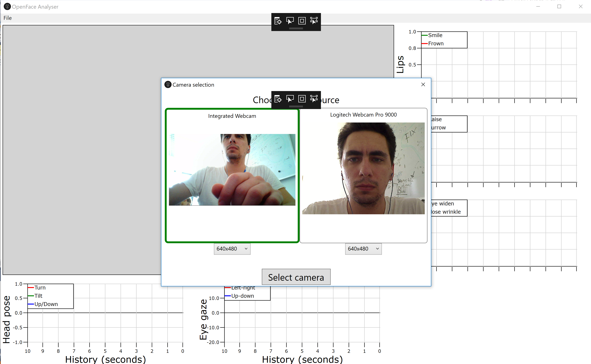Click the OpenFace Analyser logo in the title bar
Screen dimensions: 591x364
pyautogui.click(x=7, y=6)
